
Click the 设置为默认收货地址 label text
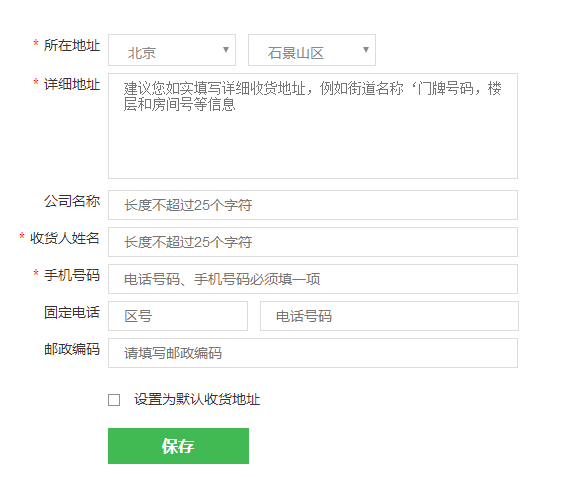(x=197, y=400)
